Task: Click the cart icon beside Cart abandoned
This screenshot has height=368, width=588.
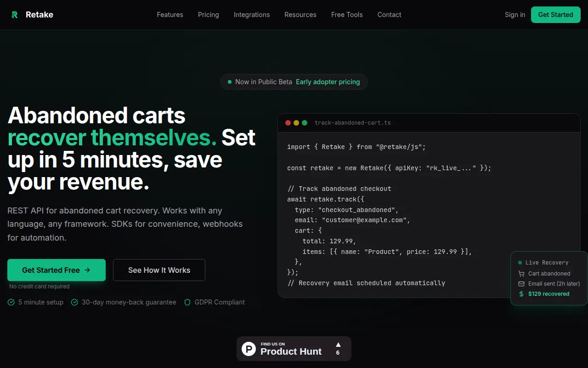Action: tap(521, 274)
